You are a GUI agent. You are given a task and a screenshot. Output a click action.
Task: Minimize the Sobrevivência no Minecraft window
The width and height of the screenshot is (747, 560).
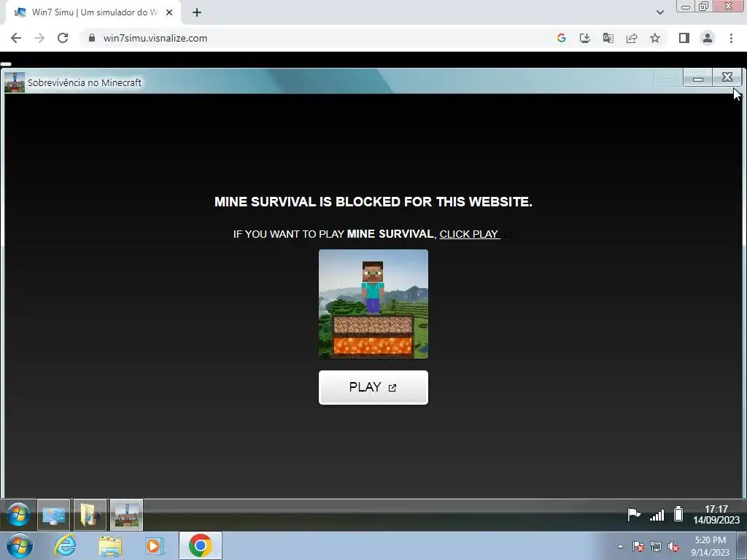tap(698, 77)
